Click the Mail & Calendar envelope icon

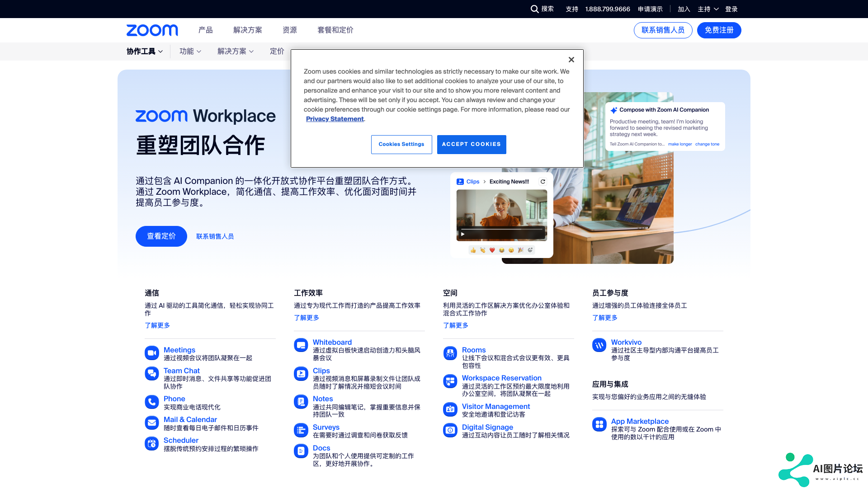[152, 422]
